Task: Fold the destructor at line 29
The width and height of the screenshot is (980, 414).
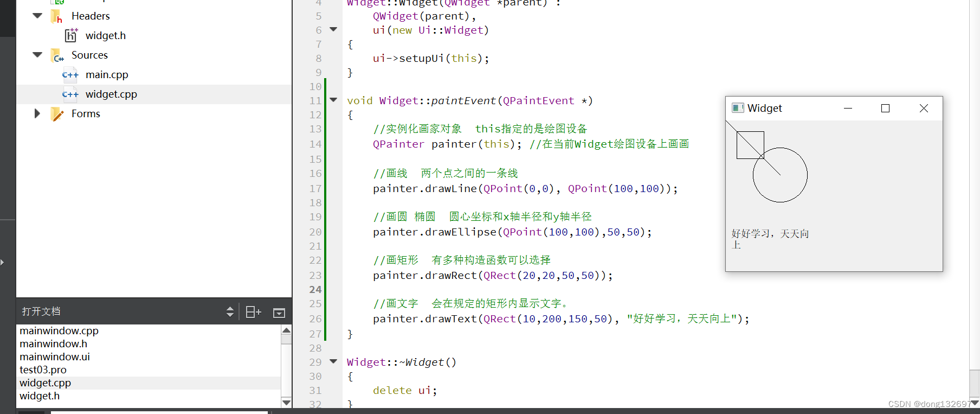Action: [333, 361]
